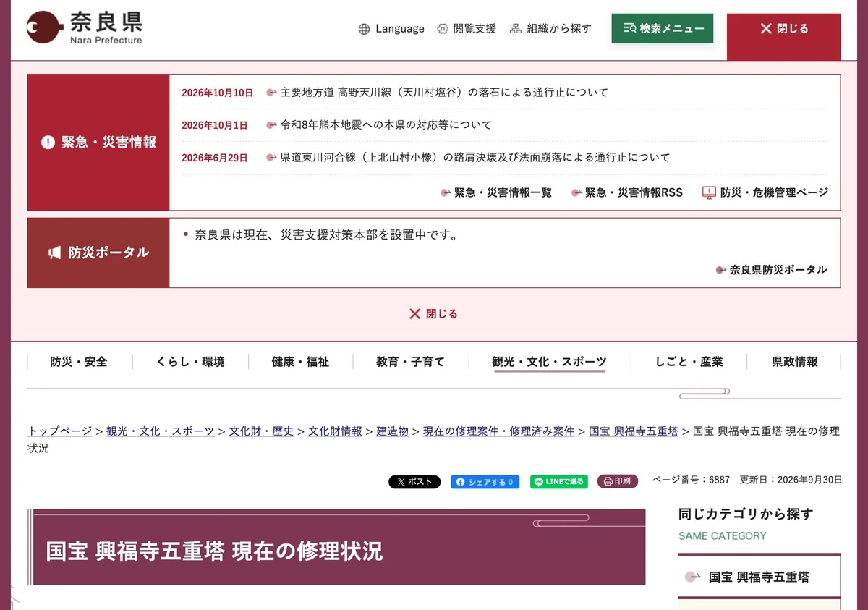Viewport: 868px width, 610px height.
Task: Open the 県政情報 navigation menu
Action: 795,362
